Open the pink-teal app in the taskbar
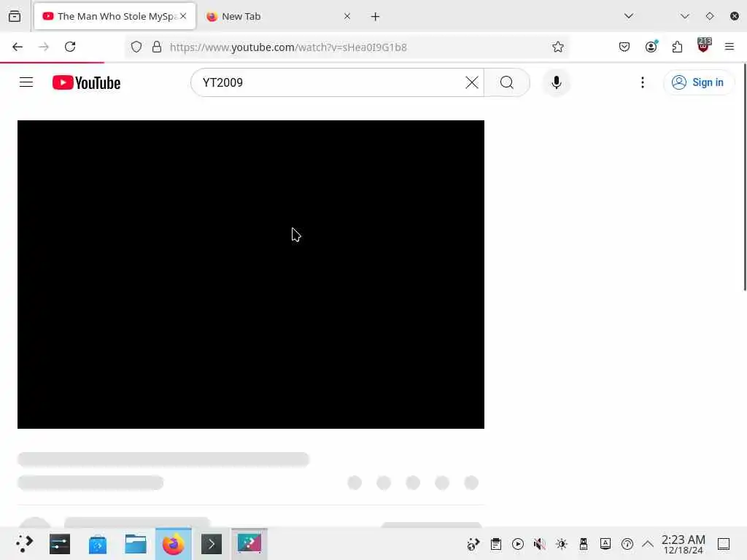747x560 pixels. tap(249, 544)
